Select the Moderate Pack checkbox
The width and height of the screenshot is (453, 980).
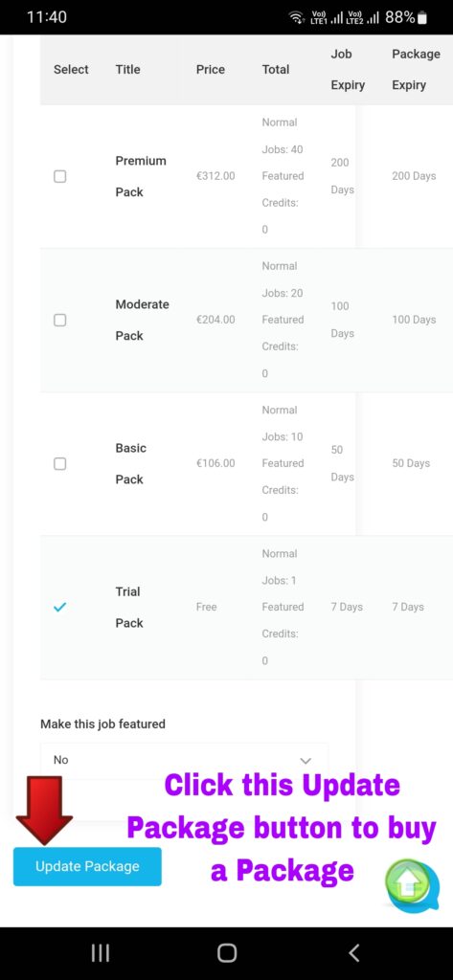(59, 320)
